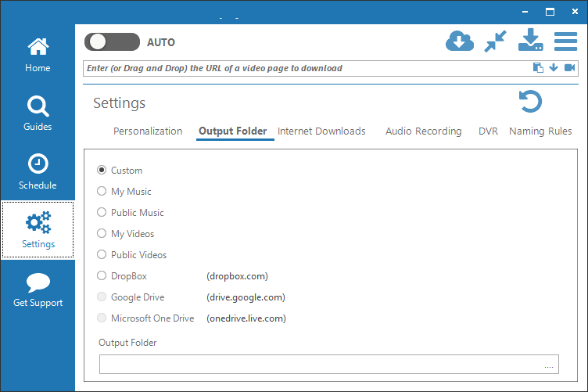Switch to the Output Folder tab
This screenshot has height=392, width=588.
[233, 131]
